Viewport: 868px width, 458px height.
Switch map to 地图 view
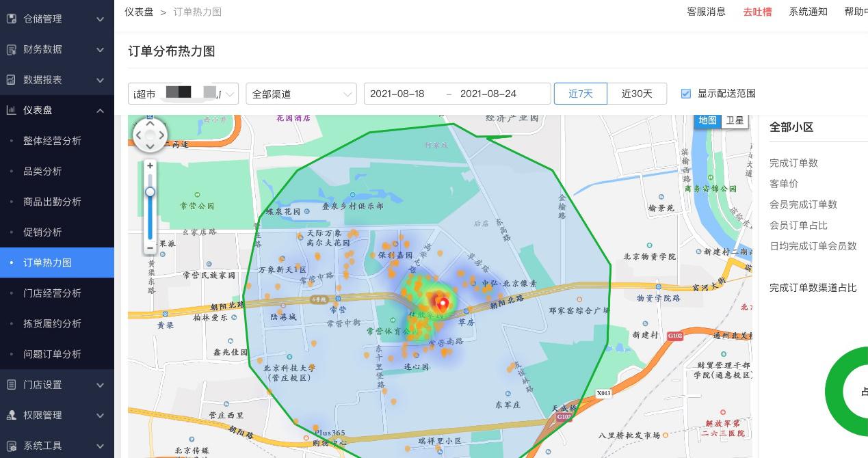coord(708,120)
